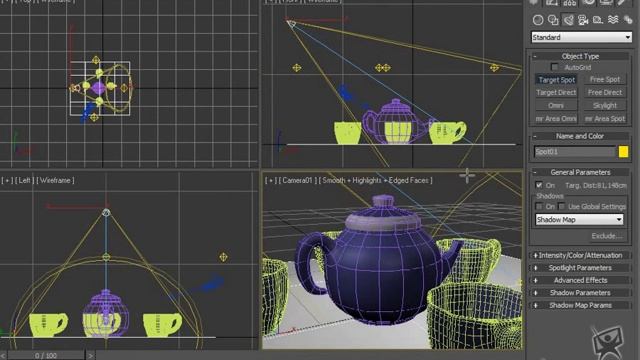The width and height of the screenshot is (640, 360).
Task: Click the Free Direct button
Action: point(605,93)
